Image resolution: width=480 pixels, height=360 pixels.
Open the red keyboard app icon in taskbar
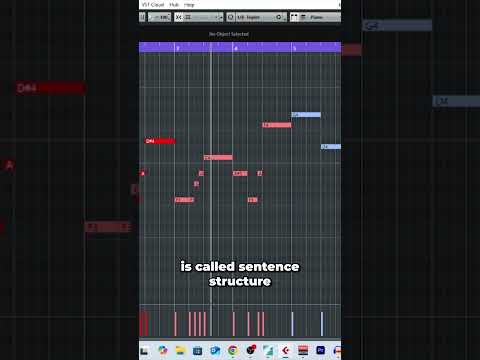[x=303, y=350]
